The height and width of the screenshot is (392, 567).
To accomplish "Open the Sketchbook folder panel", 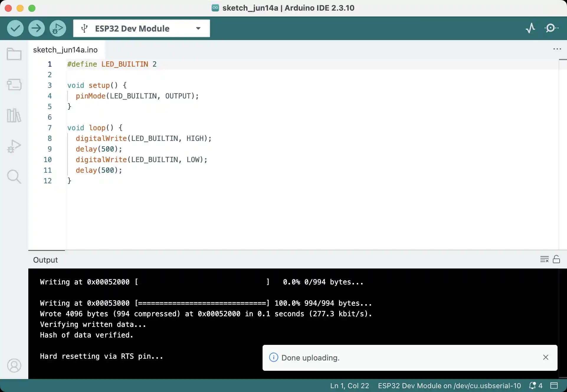I will (14, 54).
